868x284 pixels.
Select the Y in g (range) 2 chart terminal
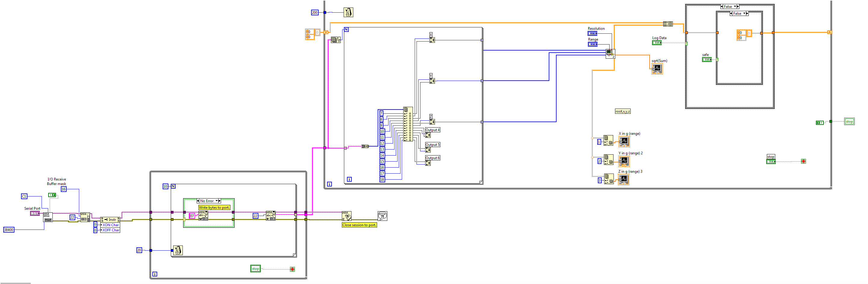(x=624, y=161)
